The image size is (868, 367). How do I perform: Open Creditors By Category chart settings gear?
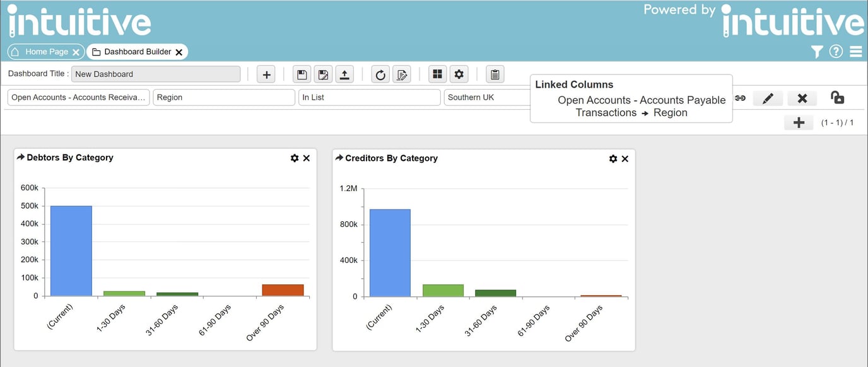coord(613,158)
